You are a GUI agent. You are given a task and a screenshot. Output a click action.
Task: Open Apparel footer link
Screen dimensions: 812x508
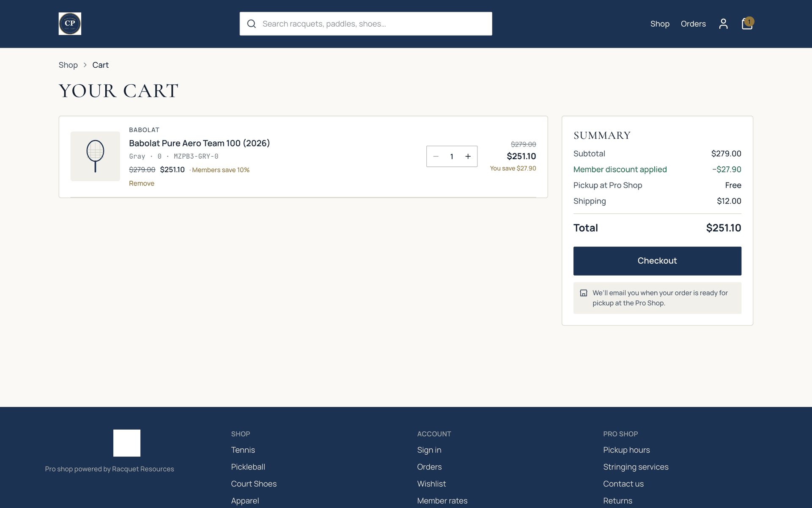click(245, 501)
